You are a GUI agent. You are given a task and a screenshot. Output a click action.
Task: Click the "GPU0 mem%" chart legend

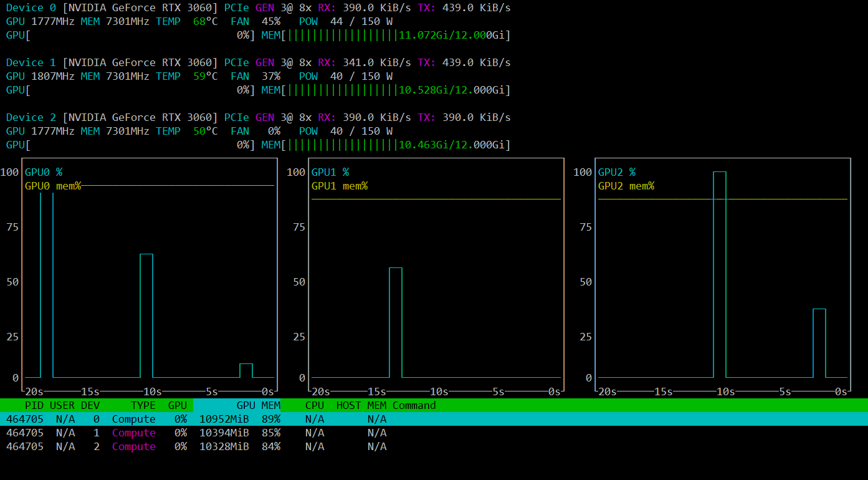[53, 186]
